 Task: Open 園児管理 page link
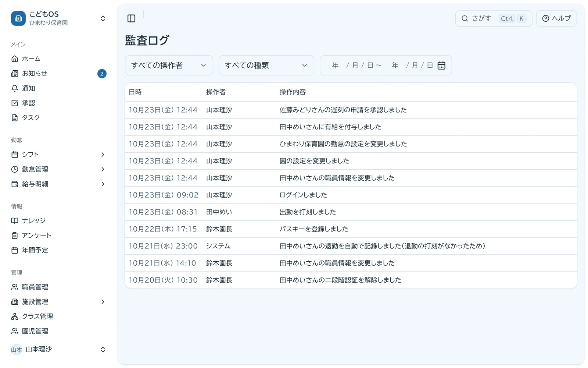click(59, 331)
